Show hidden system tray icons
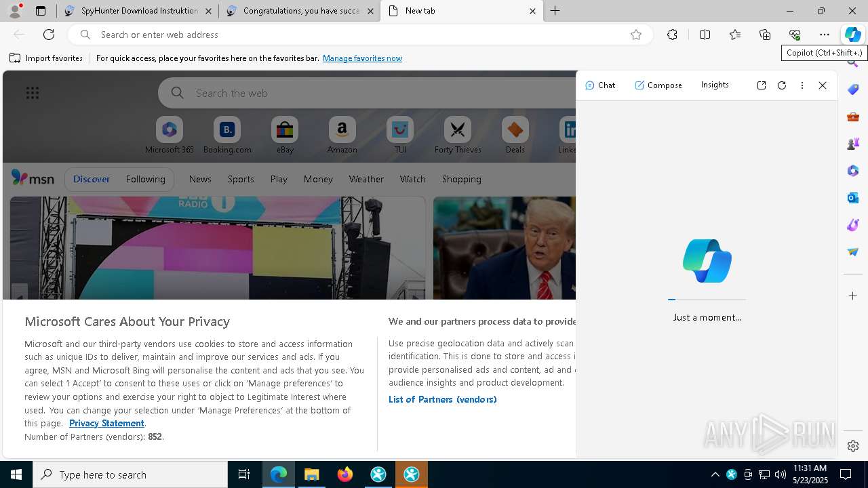 [715, 474]
